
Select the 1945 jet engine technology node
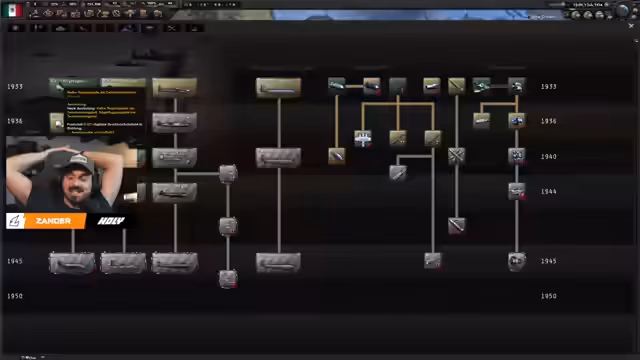click(x=517, y=261)
